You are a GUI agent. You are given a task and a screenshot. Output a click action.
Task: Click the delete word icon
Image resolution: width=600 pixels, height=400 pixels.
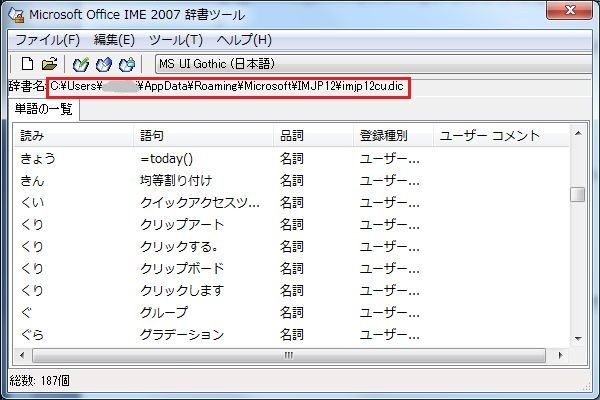pos(127,64)
